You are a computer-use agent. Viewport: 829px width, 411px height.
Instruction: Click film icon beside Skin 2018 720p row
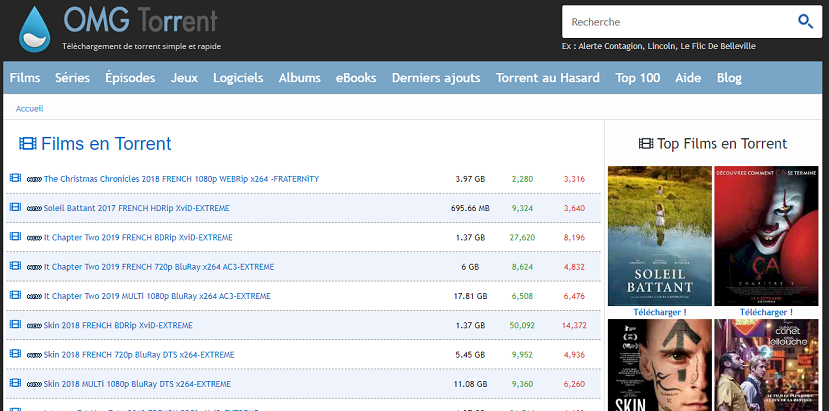point(15,353)
